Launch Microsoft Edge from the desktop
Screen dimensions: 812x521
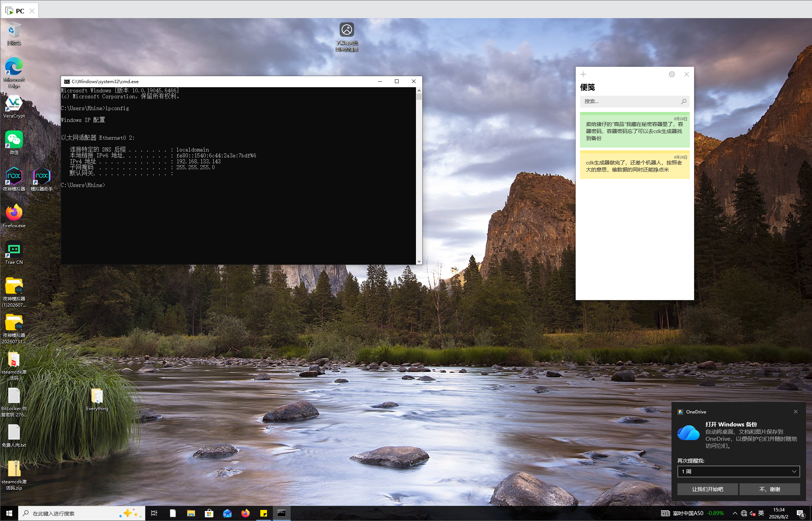tap(14, 73)
